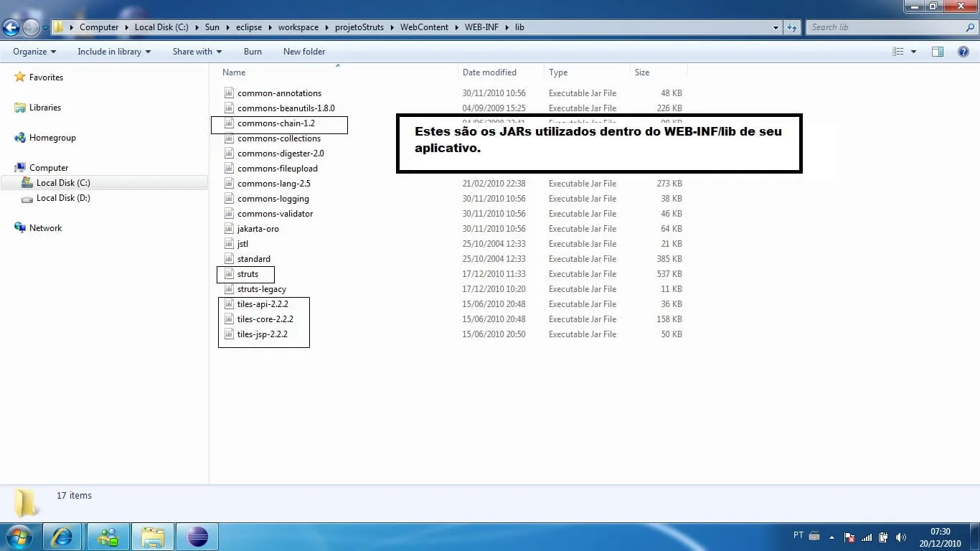The width and height of the screenshot is (980, 551).
Task: Click the eclipse breadcrumb in address bar
Action: (249, 27)
